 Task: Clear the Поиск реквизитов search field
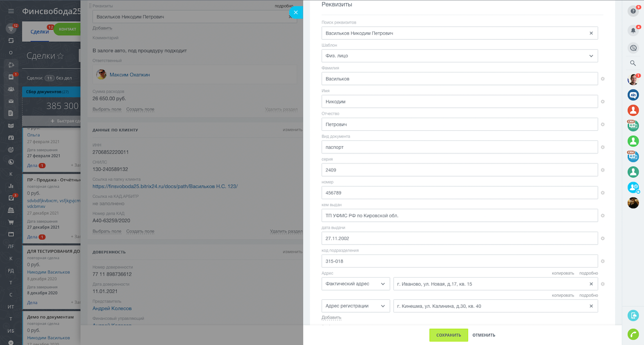click(591, 33)
